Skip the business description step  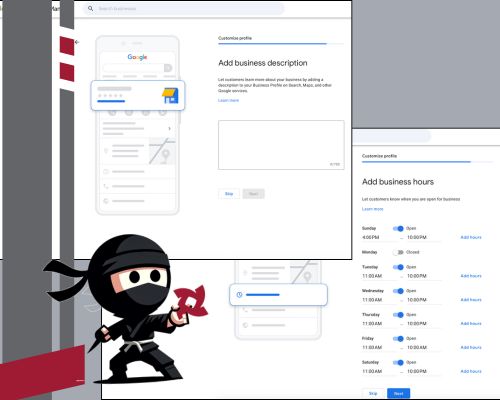[x=229, y=194]
